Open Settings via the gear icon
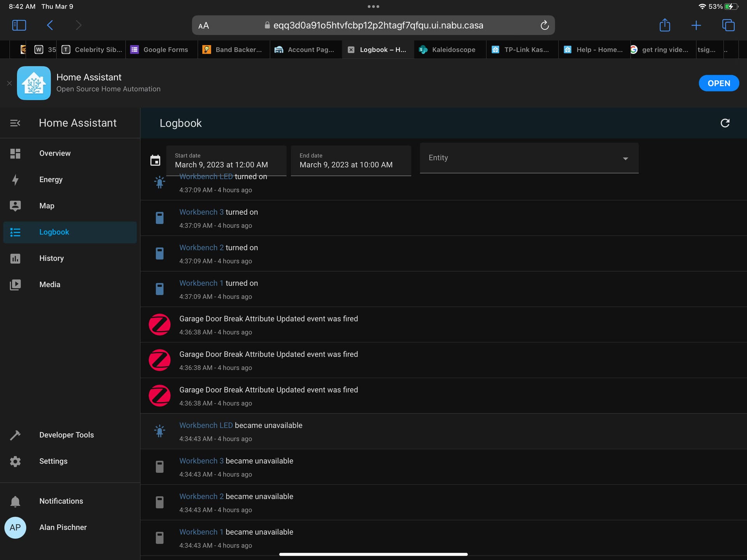Viewport: 747px width, 560px height. pos(15,461)
